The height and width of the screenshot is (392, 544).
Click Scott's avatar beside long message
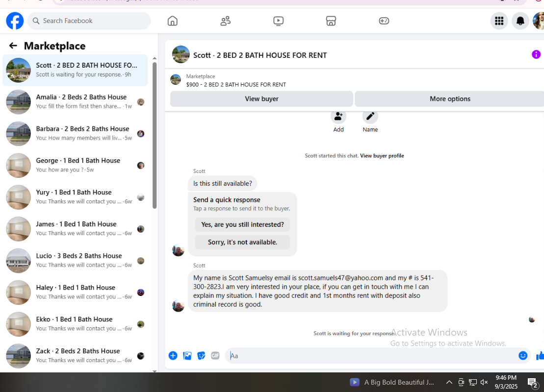(178, 306)
